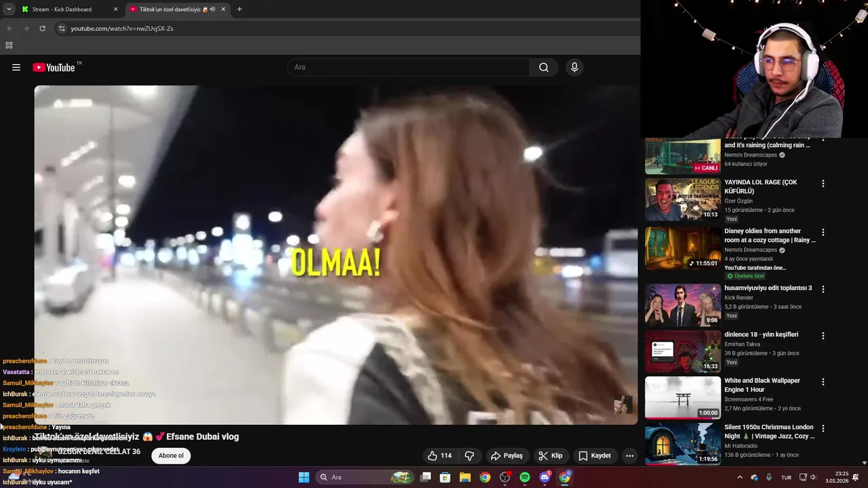Image resolution: width=868 pixels, height=488 pixels.
Task: Go back with the browser back arrow
Action: tap(9, 28)
